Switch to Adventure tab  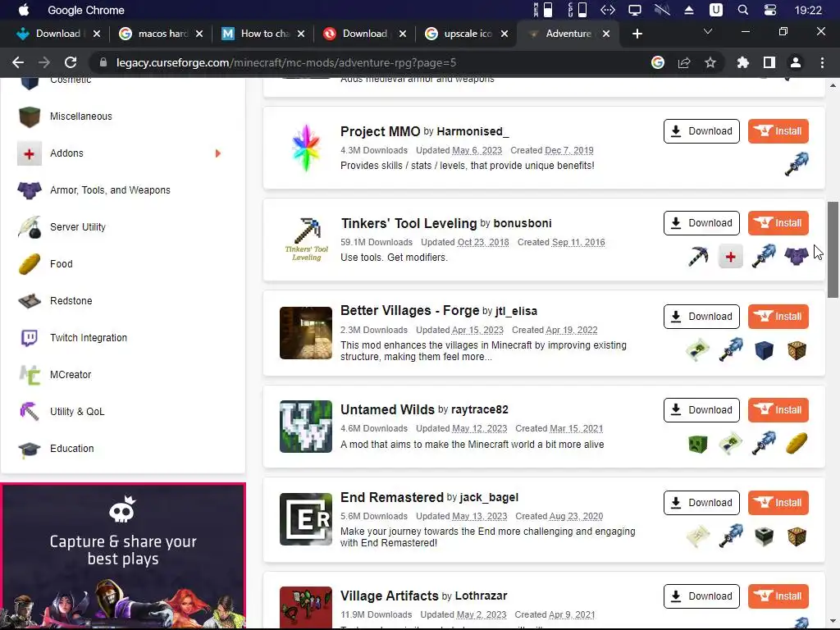click(x=568, y=34)
